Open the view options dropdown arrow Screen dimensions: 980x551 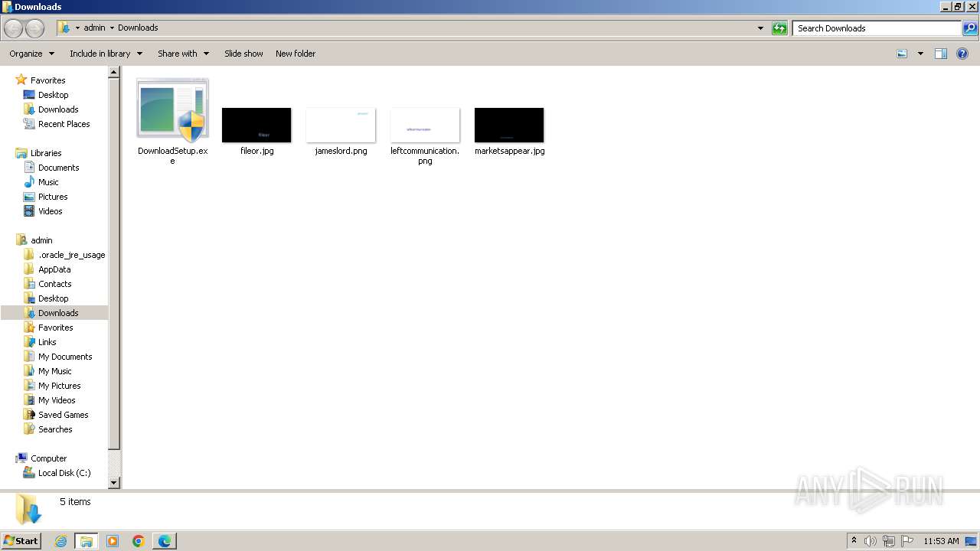(x=920, y=54)
